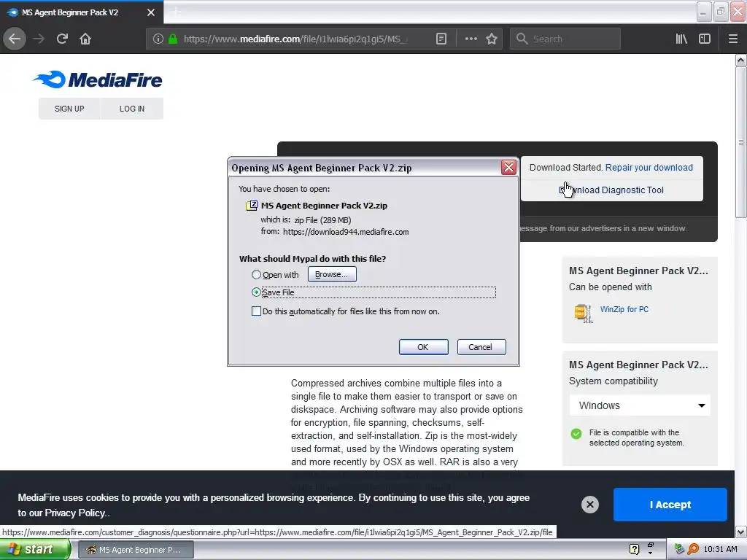747x560 pixels.
Task: Click the SIGN UP button
Action: [x=69, y=109]
